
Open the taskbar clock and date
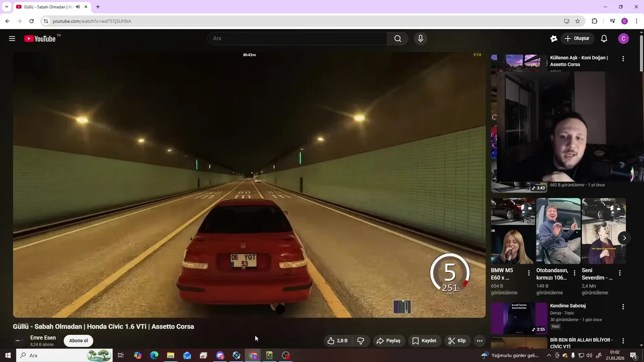tap(614, 355)
